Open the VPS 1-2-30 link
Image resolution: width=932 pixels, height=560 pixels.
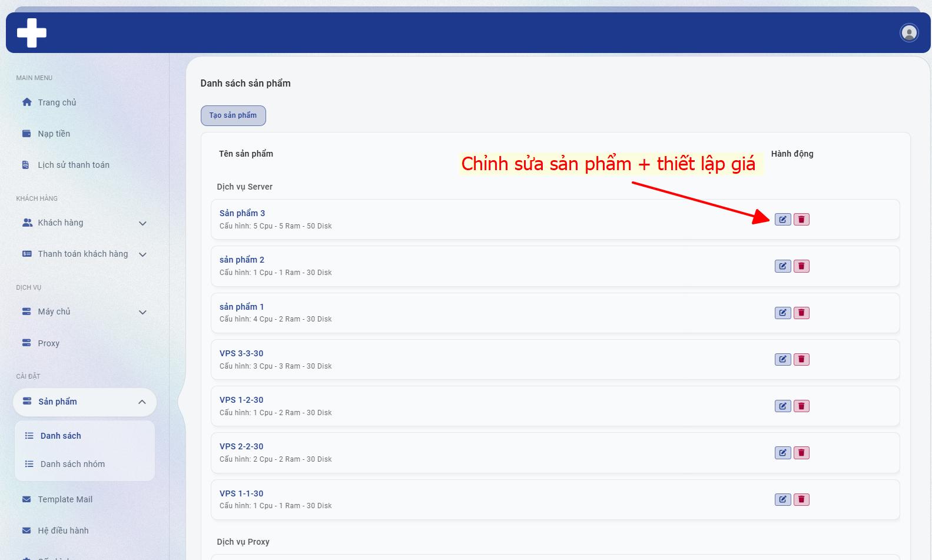click(241, 400)
